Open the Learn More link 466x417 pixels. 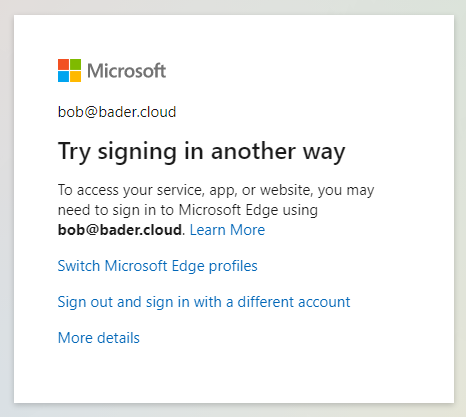coord(227,230)
